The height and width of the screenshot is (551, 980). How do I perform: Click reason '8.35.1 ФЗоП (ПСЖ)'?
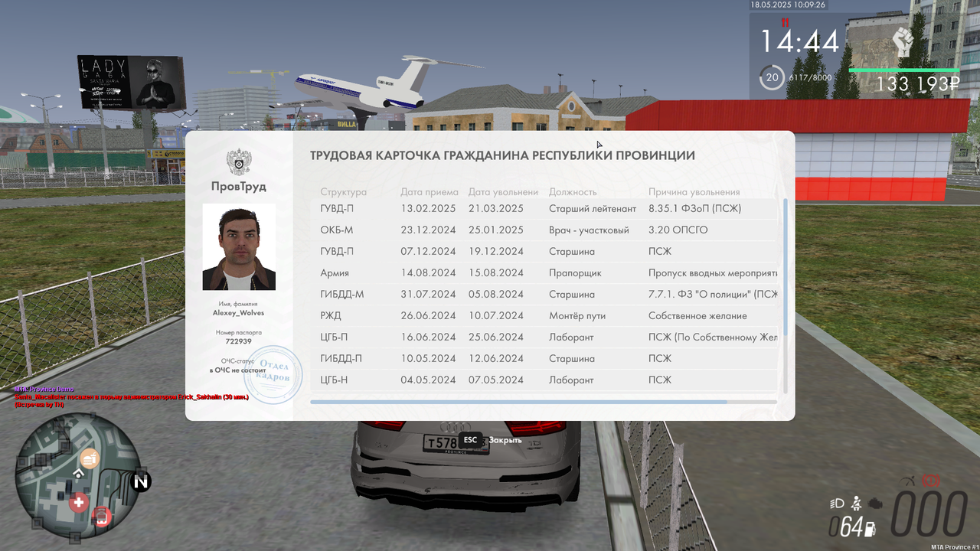click(694, 209)
